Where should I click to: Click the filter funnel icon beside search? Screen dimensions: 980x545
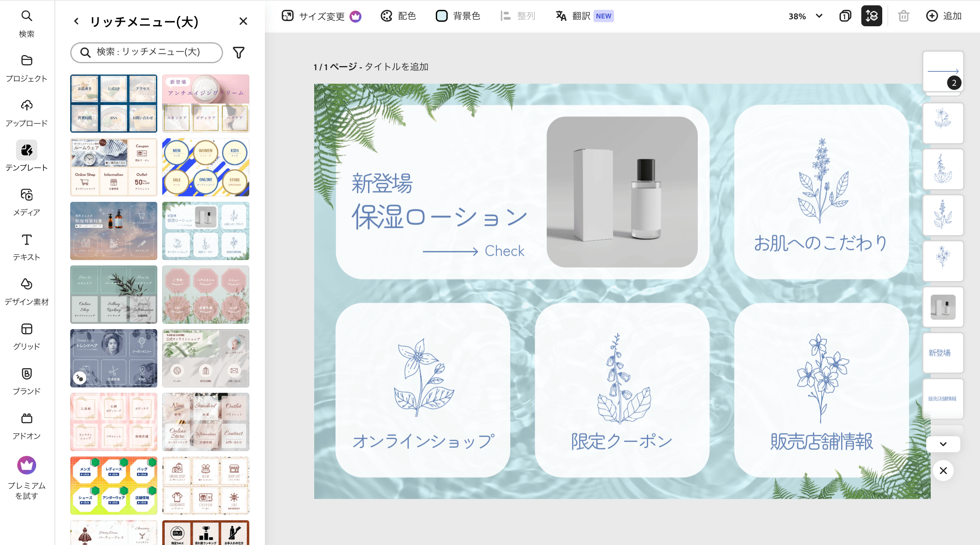coord(239,53)
